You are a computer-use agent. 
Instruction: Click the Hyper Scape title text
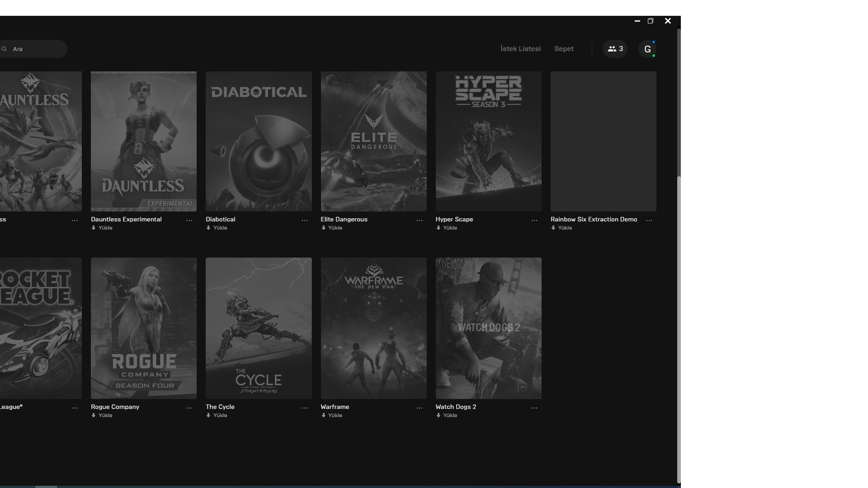click(x=454, y=219)
